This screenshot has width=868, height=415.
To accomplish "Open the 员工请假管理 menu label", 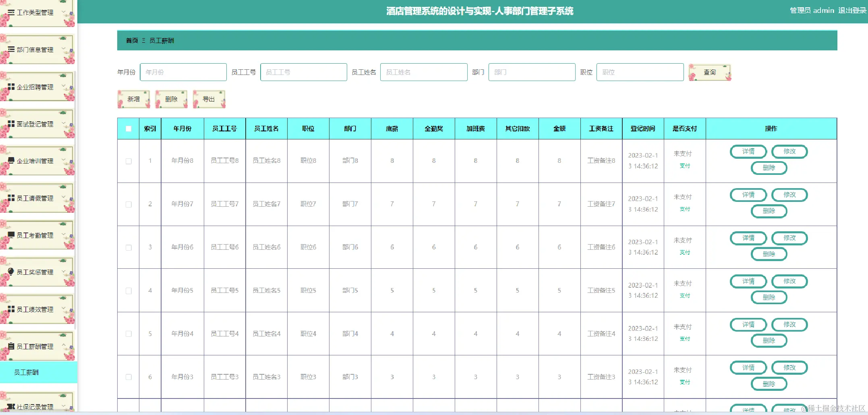I will click(x=35, y=198).
